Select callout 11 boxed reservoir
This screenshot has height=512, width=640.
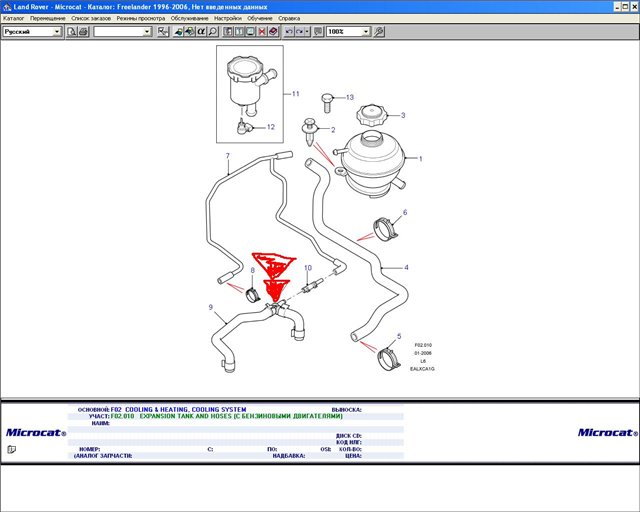(x=296, y=93)
